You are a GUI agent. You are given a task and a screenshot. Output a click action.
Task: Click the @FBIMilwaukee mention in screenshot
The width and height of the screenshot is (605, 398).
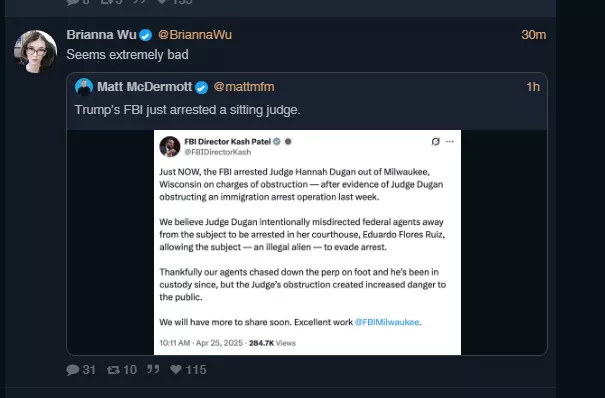[x=387, y=322]
